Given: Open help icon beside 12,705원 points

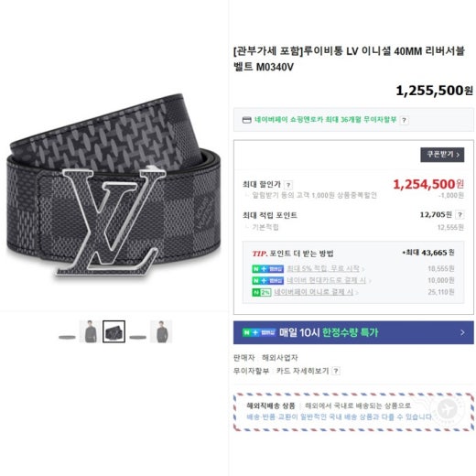Looking at the screenshot, I should point(460,215).
